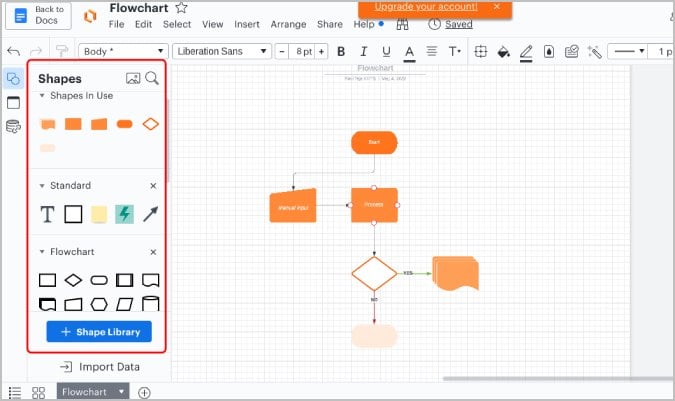
Task: Click the Redo arrow icon
Action: point(36,52)
